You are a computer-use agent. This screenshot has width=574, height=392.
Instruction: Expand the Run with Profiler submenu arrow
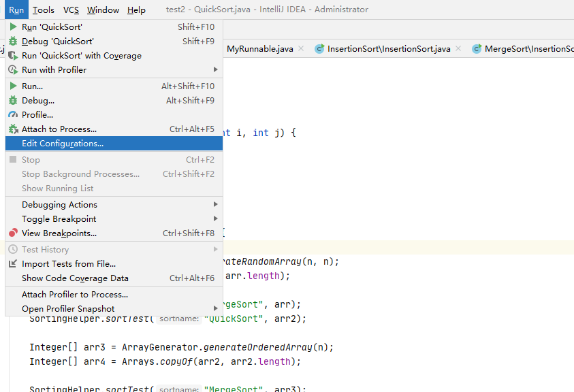[216, 69]
